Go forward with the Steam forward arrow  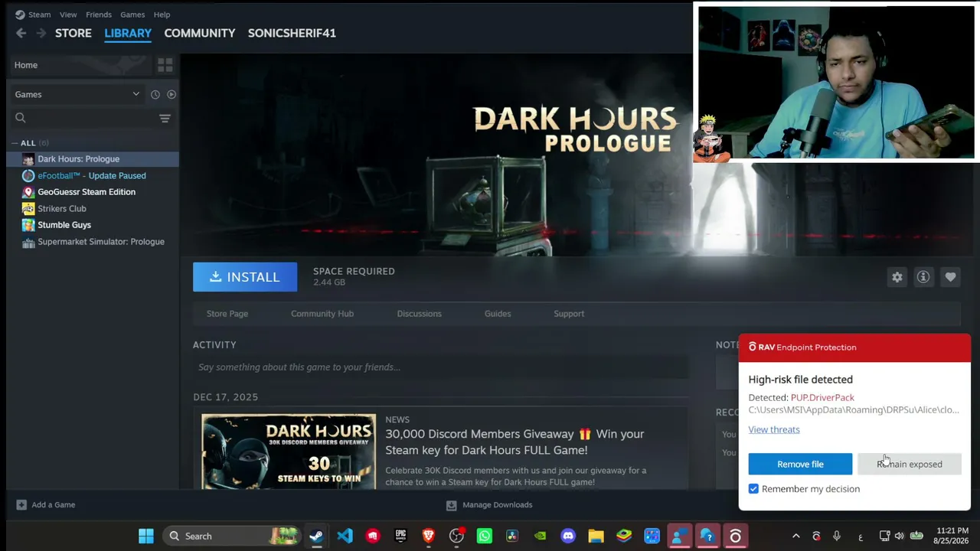pyautogui.click(x=41, y=33)
